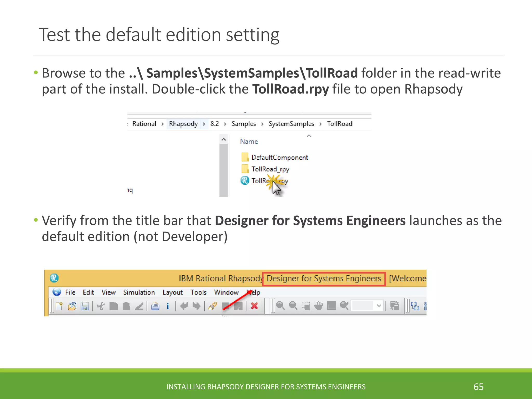Click the Undo arrow icon

click(184, 306)
